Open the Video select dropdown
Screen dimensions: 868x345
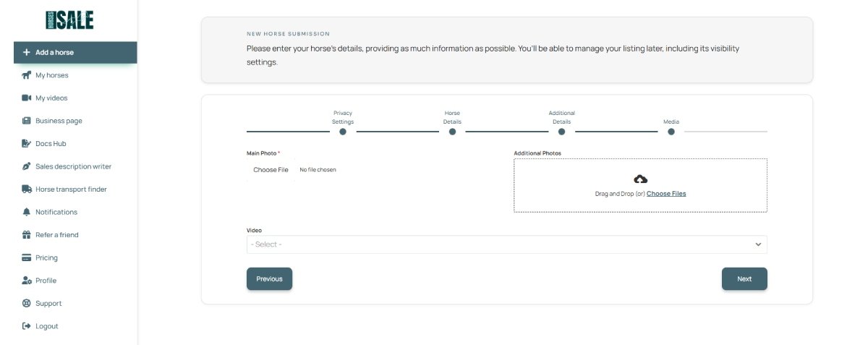click(499, 244)
